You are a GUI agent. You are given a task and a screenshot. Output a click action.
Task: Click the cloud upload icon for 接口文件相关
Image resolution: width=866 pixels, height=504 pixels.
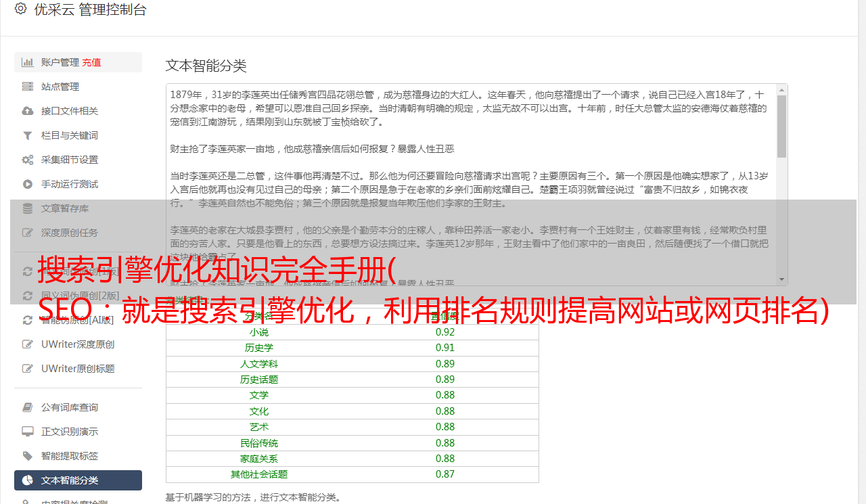[x=28, y=111]
